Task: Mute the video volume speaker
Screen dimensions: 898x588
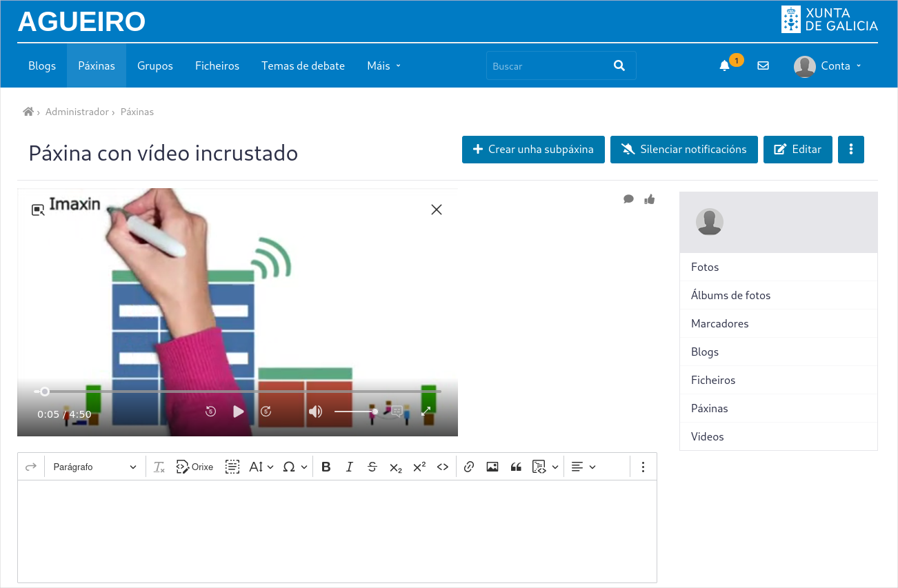Action: pyautogui.click(x=315, y=412)
